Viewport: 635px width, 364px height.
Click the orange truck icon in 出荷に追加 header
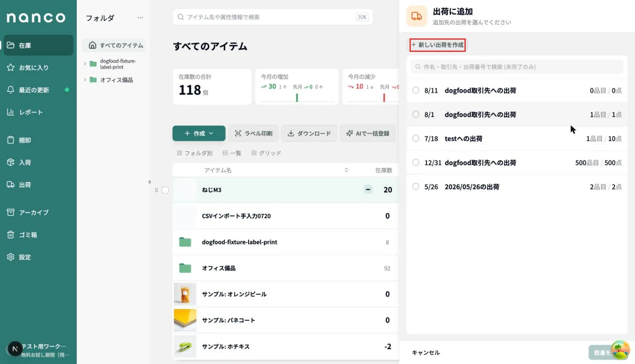pyautogui.click(x=417, y=16)
